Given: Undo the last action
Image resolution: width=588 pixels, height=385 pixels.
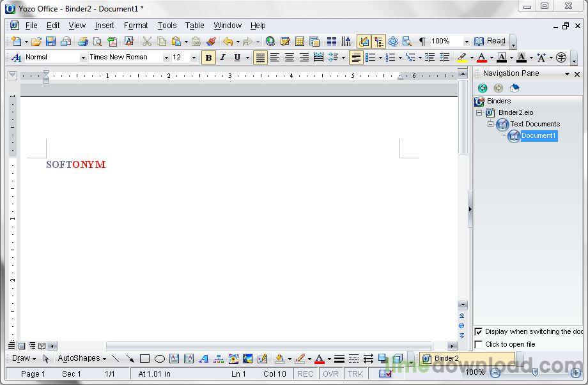Looking at the screenshot, I should click(x=228, y=42).
